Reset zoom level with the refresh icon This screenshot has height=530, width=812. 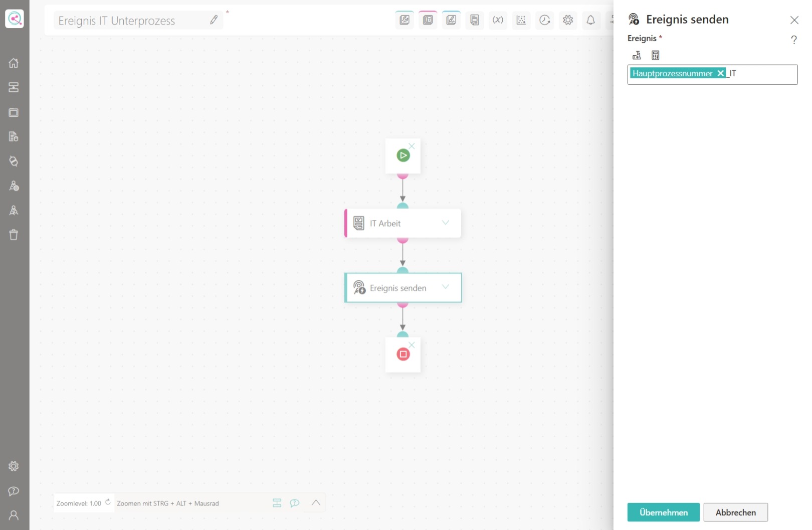[x=108, y=502]
